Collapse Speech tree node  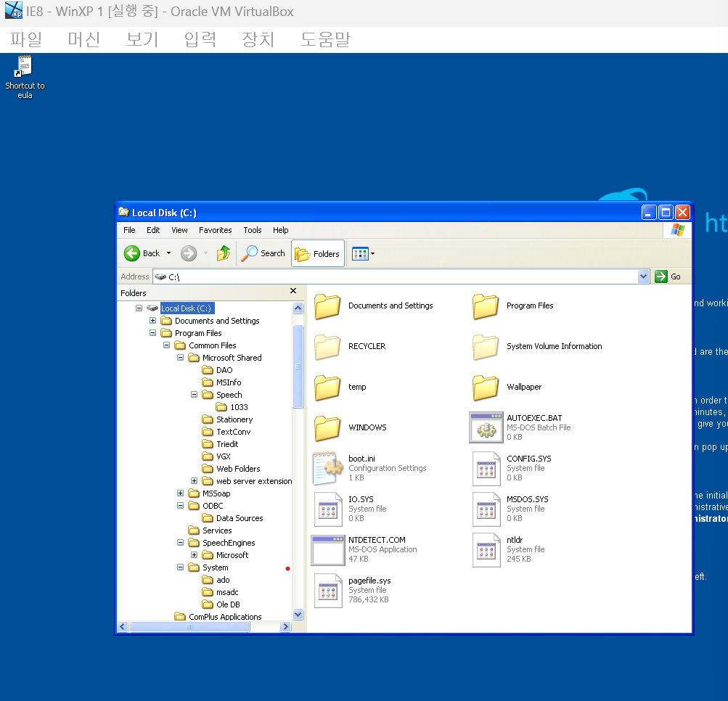pyautogui.click(x=194, y=395)
